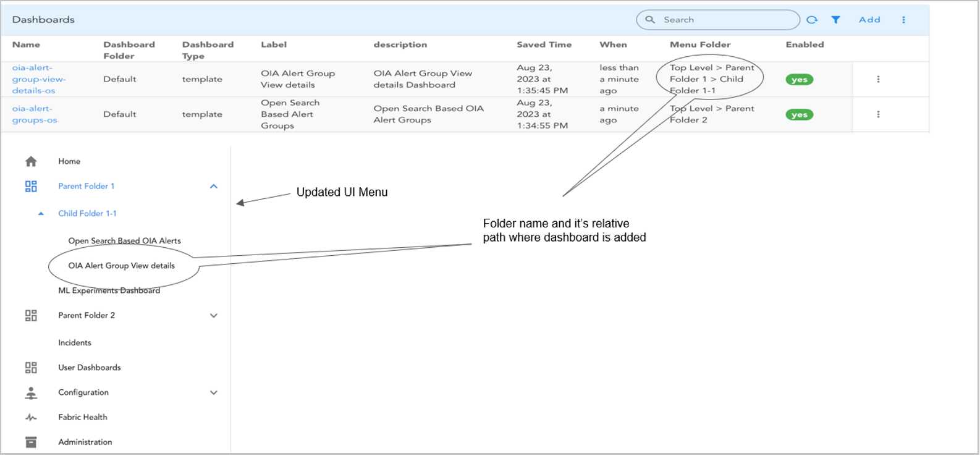Open the Dashboards header kebab menu
Screen dimensions: 980x456
903,20
